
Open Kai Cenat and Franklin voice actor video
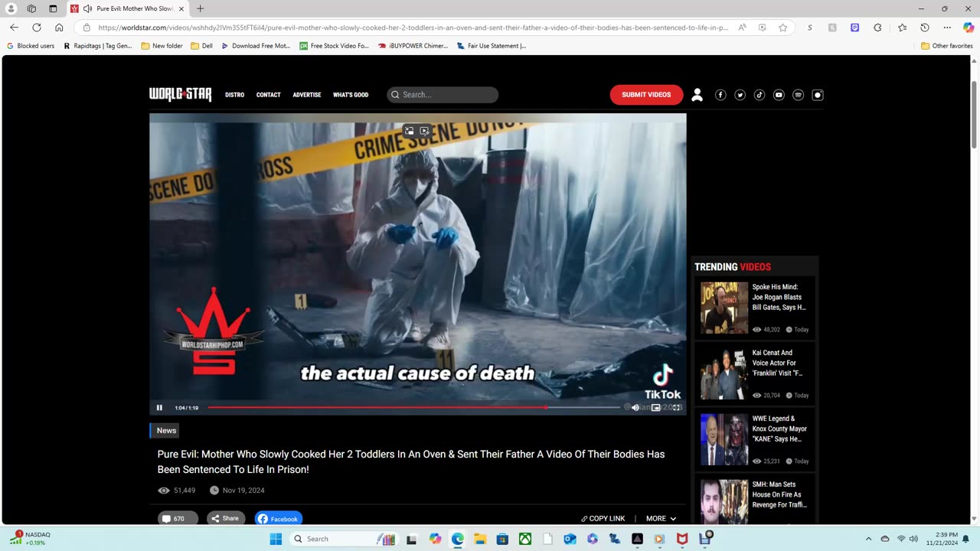coord(754,373)
